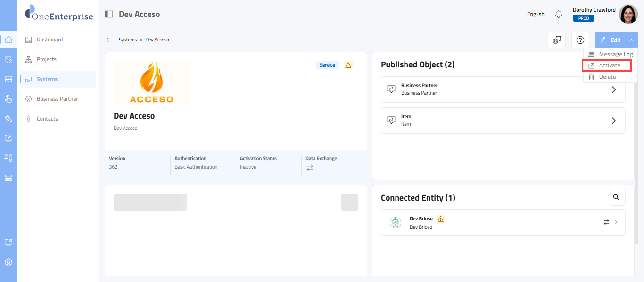Image resolution: width=644 pixels, height=282 pixels.
Task: Open Dorothy Crawford profile avatar
Action: [628, 14]
